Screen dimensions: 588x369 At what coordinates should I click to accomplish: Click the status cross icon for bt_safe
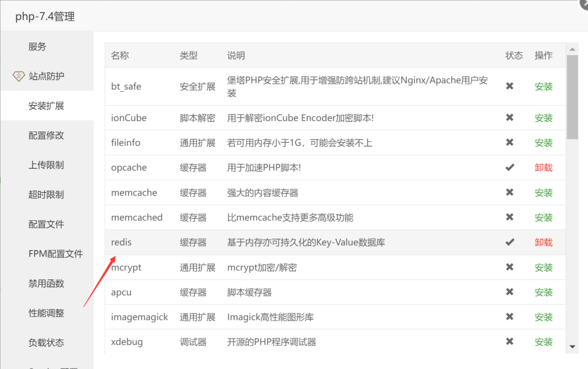[x=510, y=86]
